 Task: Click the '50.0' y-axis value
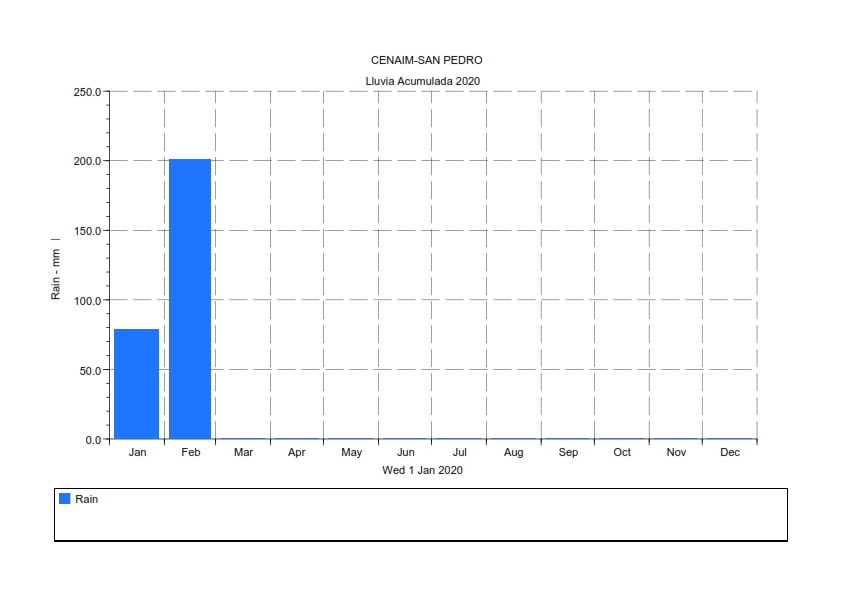tap(90, 371)
